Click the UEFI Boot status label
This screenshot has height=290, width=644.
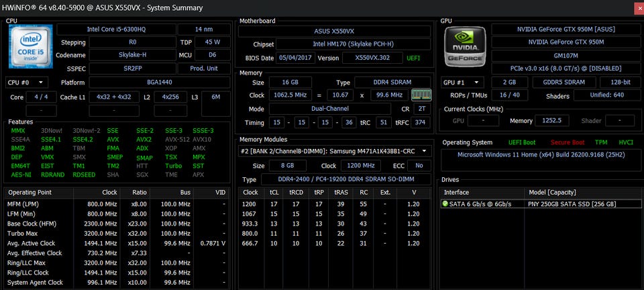(x=522, y=142)
